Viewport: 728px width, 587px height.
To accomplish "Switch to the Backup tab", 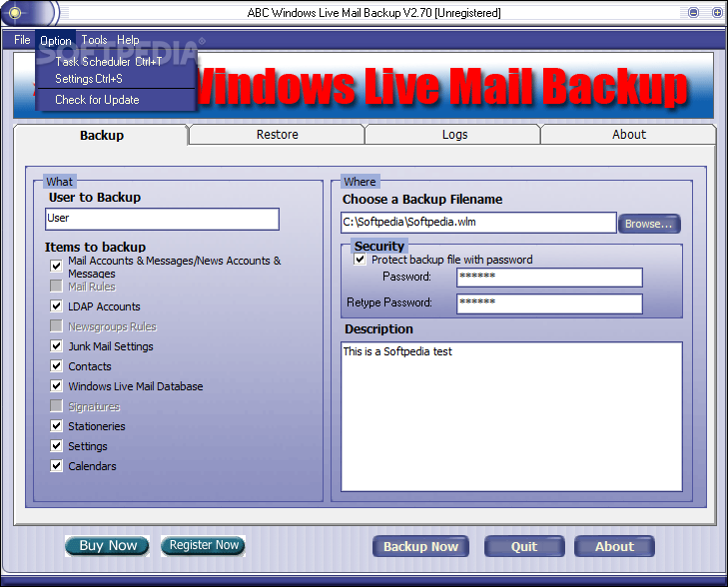I will tap(102, 135).
